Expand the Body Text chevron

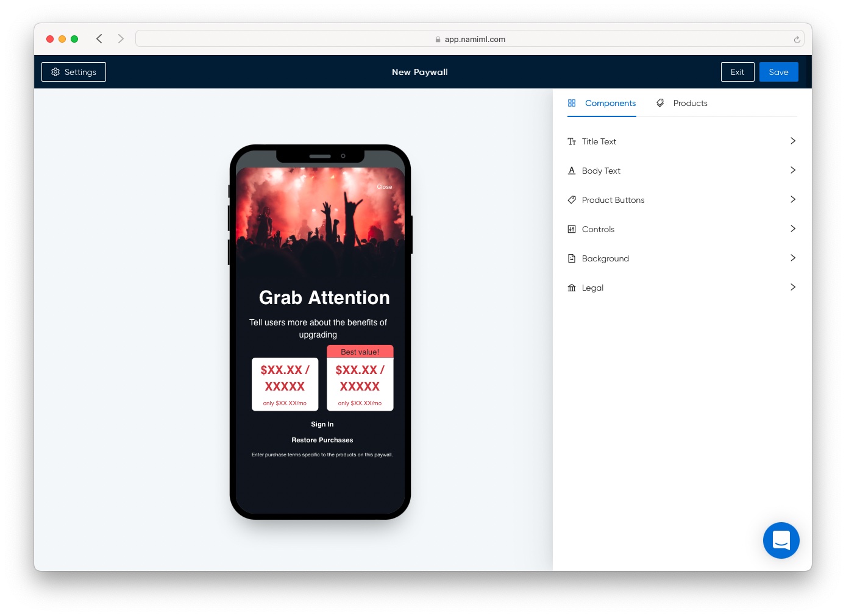coord(793,170)
